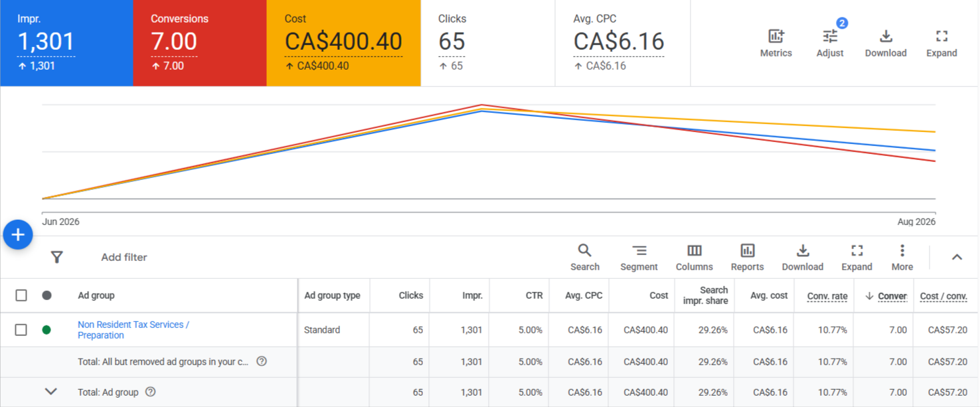Open the Segment tool
This screenshot has width=980, height=407.
tap(639, 258)
